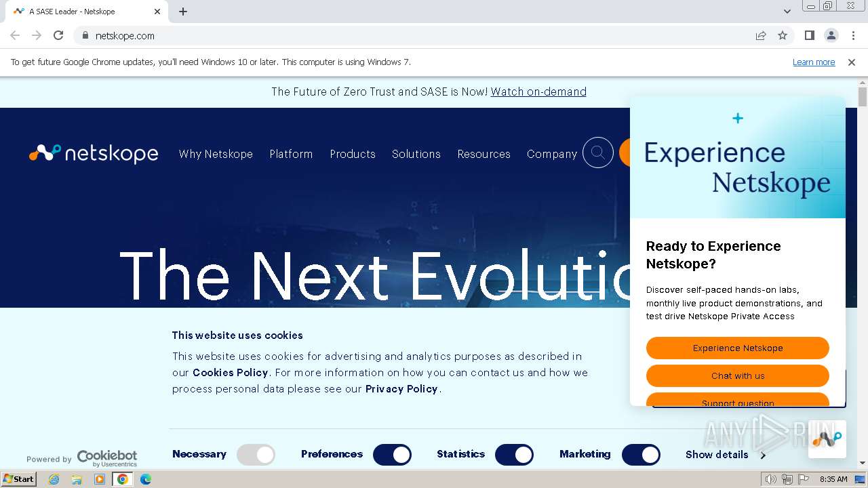The height and width of the screenshot is (488, 868).
Task: Open tab search dropdown arrow
Action: pos(787,12)
